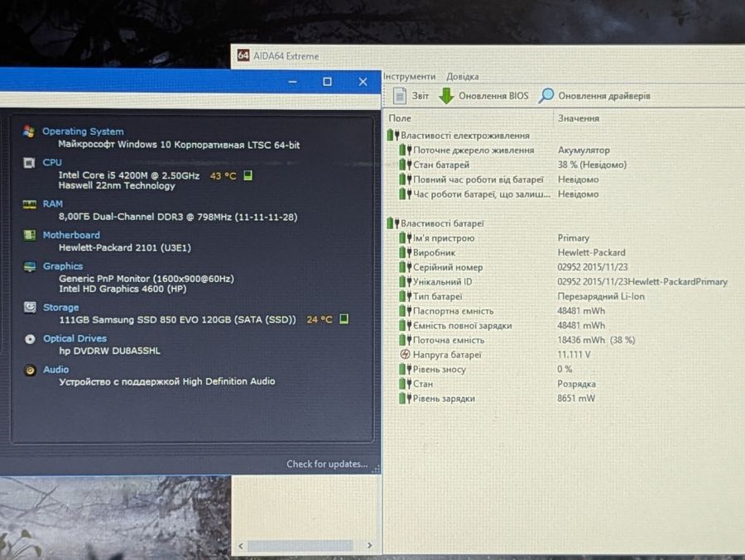Click the Check for updates... link

[327, 464]
